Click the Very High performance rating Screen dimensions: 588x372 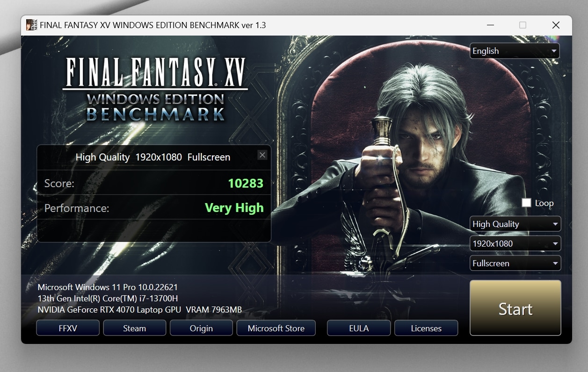click(234, 208)
